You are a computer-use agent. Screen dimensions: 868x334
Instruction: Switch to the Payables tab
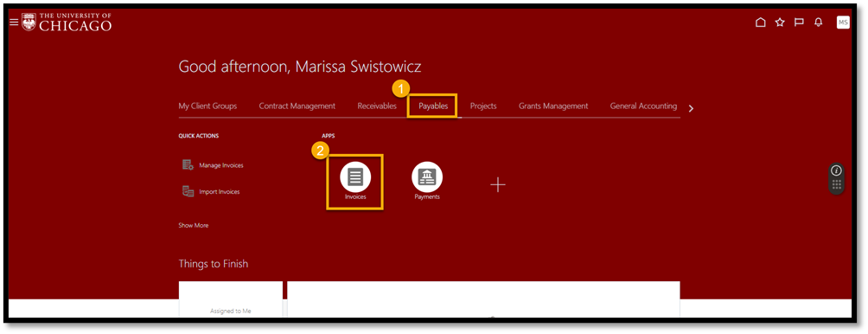tap(433, 106)
